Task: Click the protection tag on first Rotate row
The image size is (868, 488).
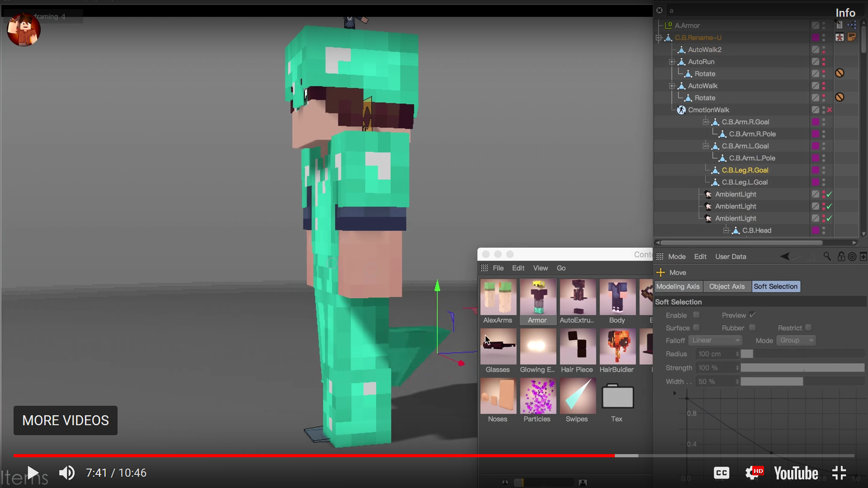Action: (840, 73)
